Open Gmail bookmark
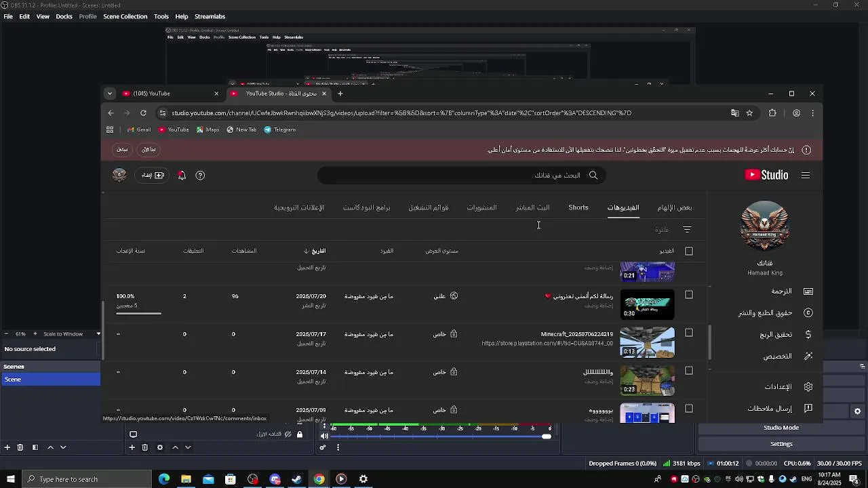Screen dimensions: 868x488 pyautogui.click(x=138, y=130)
